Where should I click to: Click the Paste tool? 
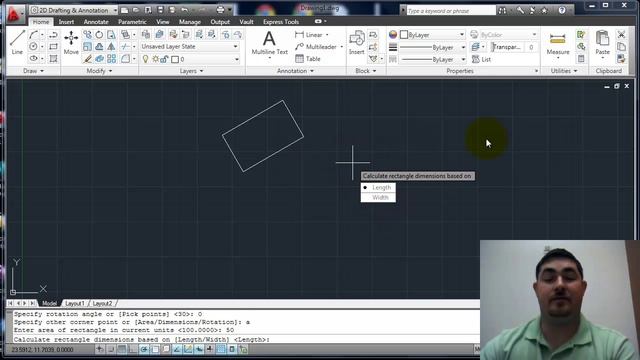602,43
